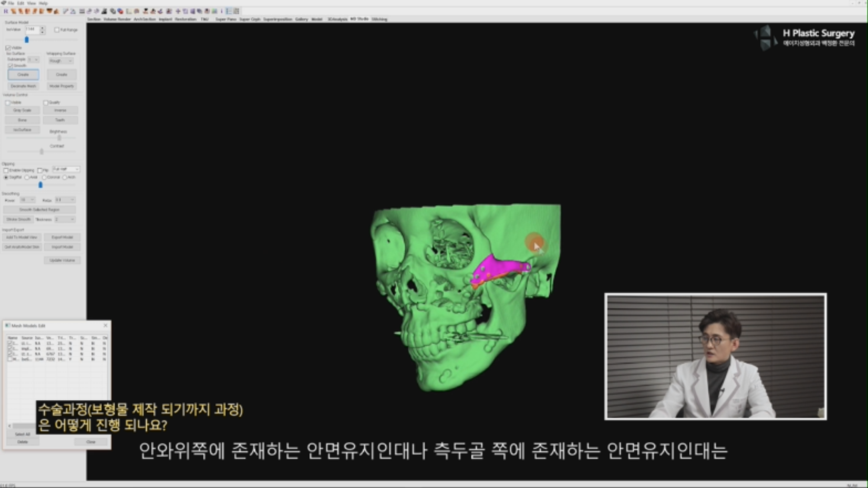The image size is (868, 488).
Task: Open the Power smoothing dropdown
Action: (27, 200)
